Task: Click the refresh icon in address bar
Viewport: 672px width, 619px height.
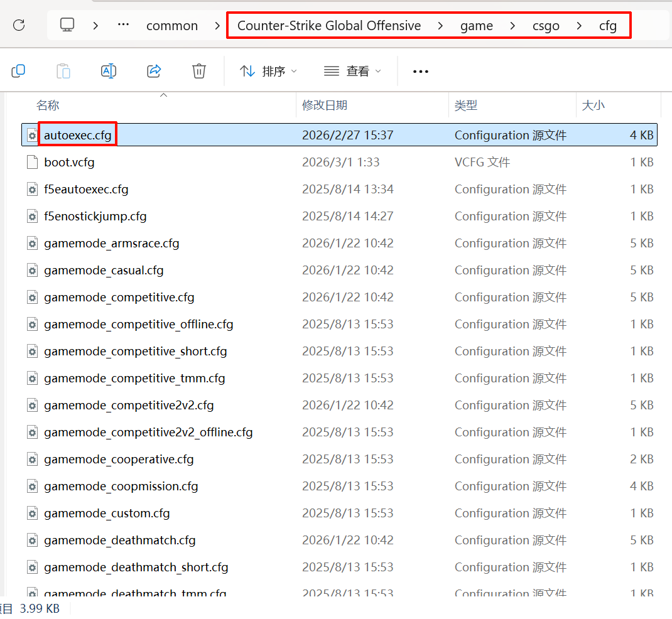Action: (19, 25)
